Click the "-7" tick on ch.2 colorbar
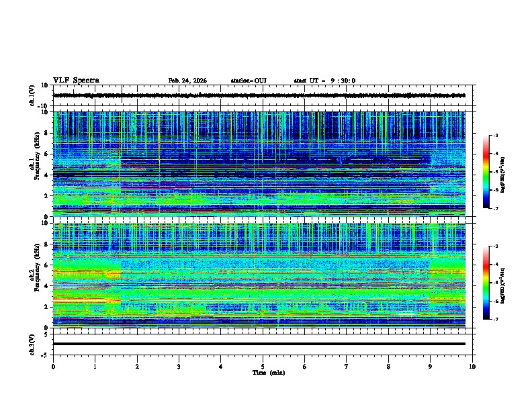 click(x=496, y=319)
